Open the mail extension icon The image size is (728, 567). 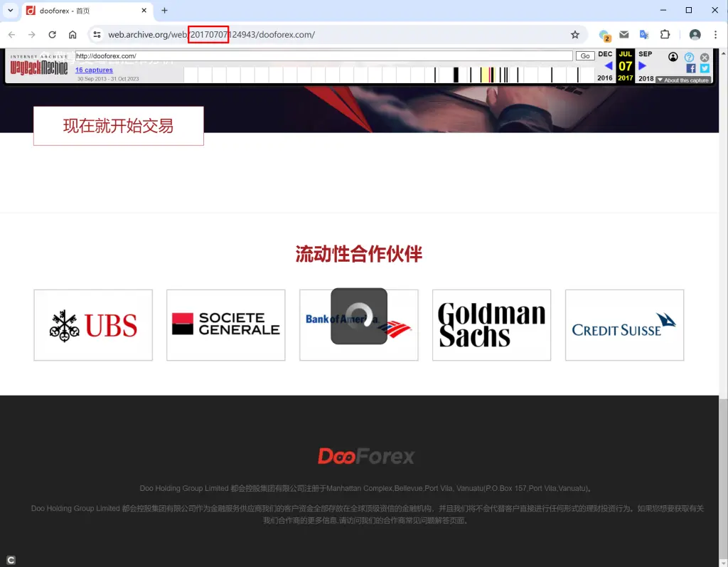(624, 34)
